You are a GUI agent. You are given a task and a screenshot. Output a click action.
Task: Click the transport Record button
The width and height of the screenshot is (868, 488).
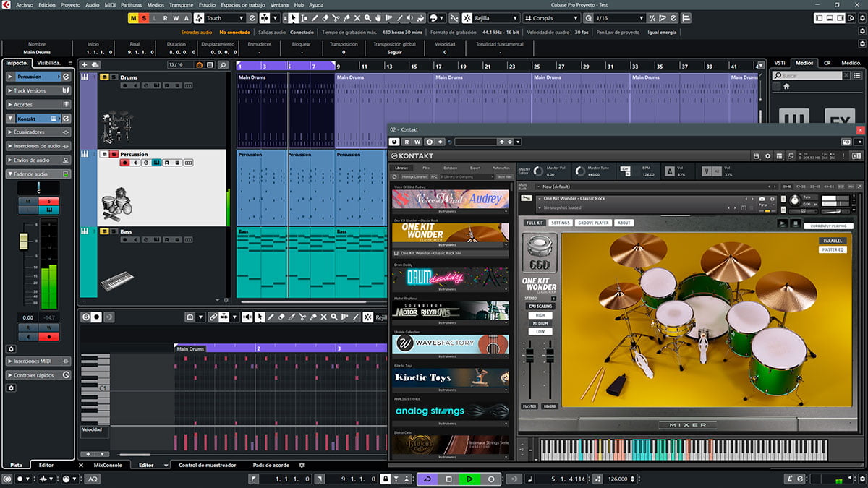point(491,479)
